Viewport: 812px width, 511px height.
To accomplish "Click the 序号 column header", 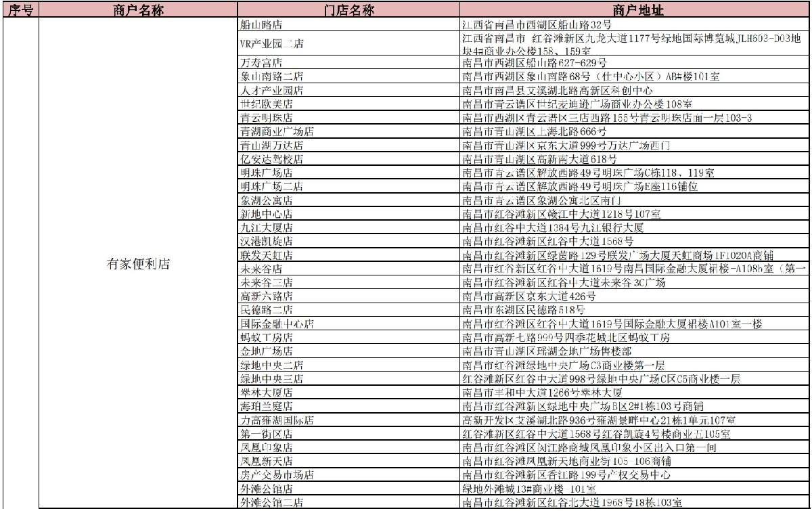I will [x=20, y=10].
